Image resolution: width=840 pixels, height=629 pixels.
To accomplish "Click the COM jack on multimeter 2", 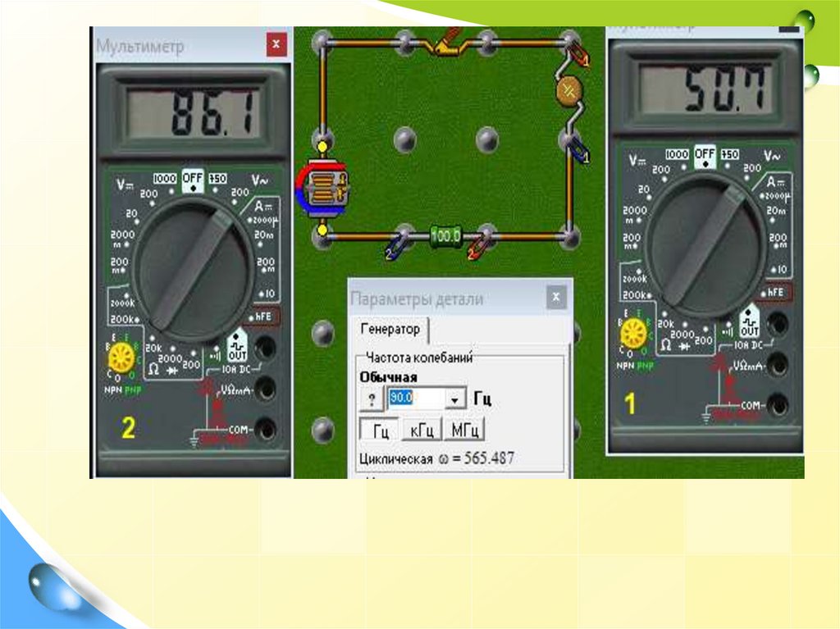I will (x=266, y=429).
